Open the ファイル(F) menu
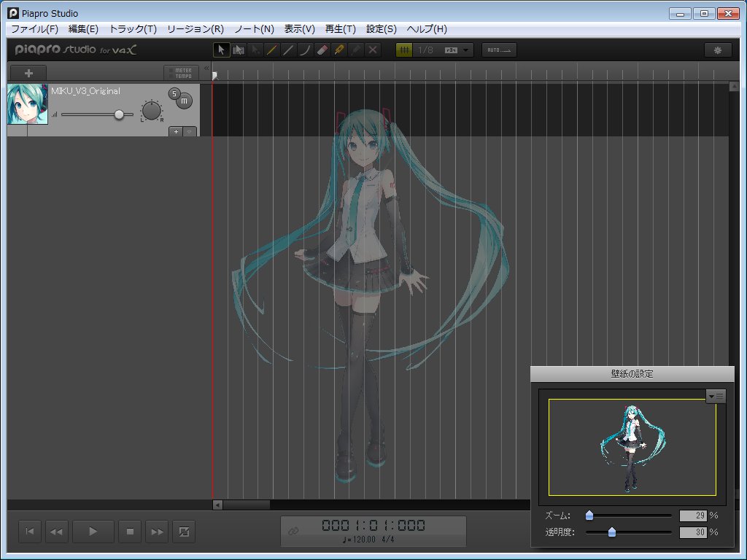This screenshot has height=560, width=747. click(34, 29)
